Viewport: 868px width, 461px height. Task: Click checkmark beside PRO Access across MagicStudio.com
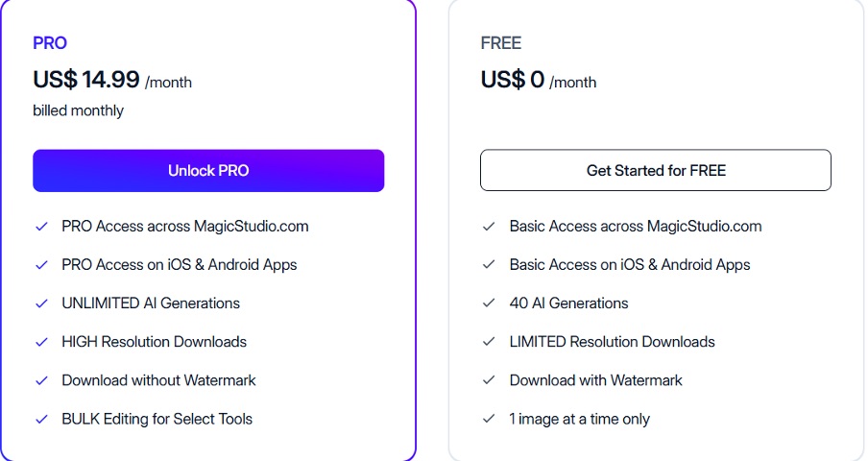click(x=41, y=227)
